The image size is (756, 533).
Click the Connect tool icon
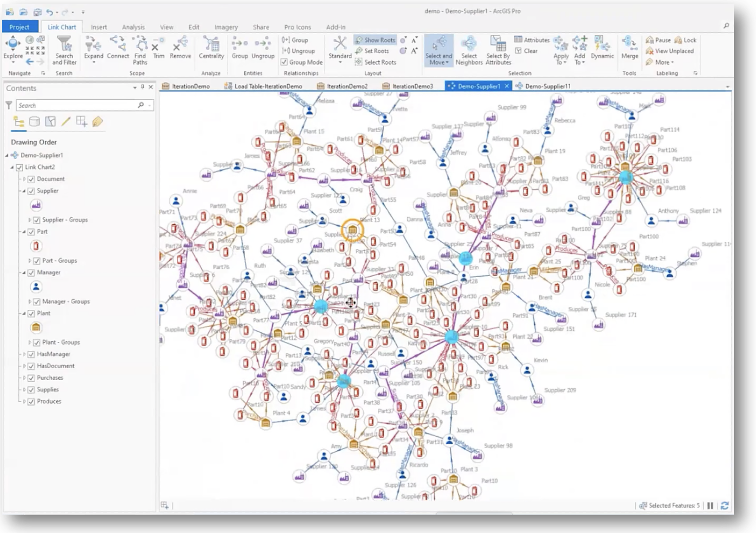tap(118, 48)
